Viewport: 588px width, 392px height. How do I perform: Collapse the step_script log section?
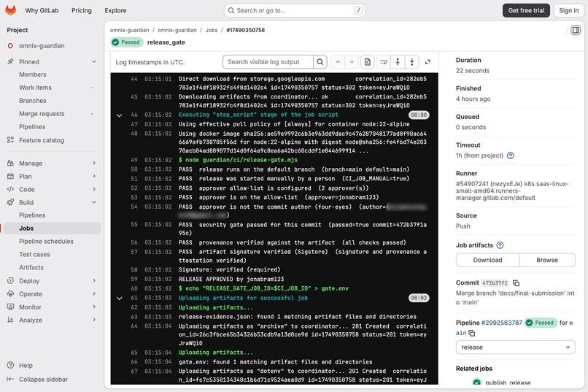click(x=119, y=115)
